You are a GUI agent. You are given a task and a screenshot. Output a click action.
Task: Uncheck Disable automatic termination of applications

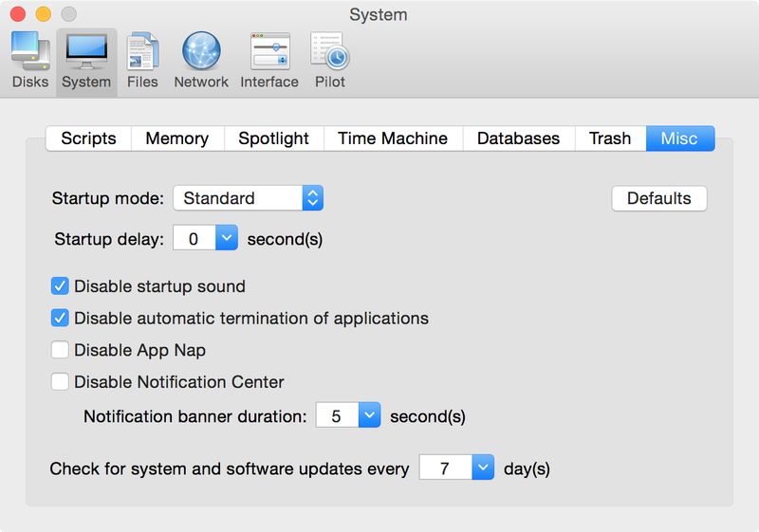60,319
